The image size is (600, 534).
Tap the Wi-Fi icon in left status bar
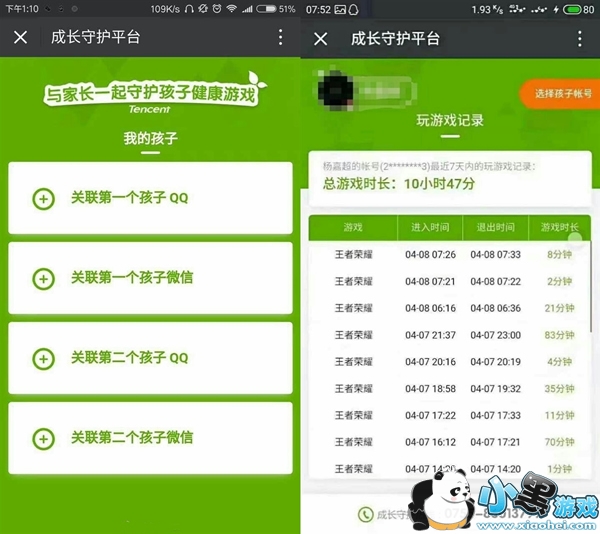pyautogui.click(x=232, y=8)
